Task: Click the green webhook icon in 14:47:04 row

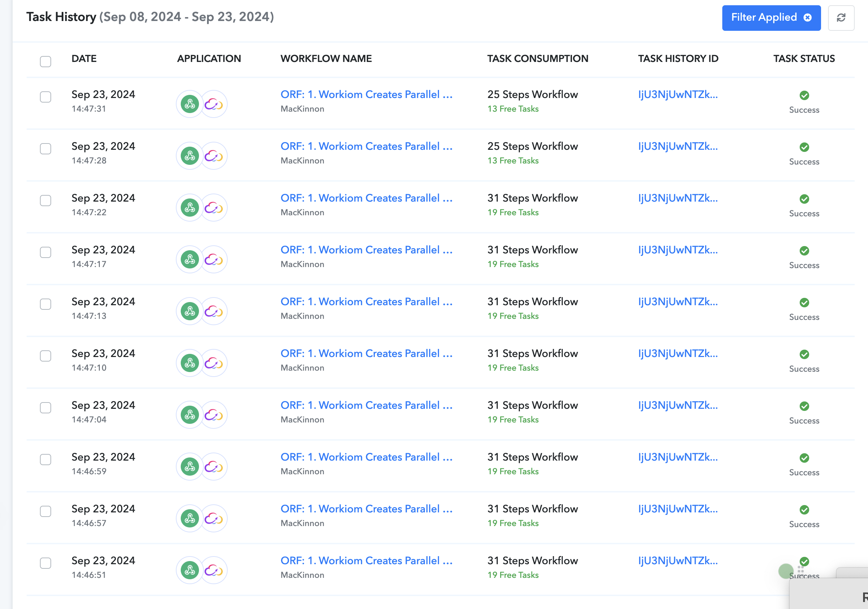Action: tap(190, 414)
